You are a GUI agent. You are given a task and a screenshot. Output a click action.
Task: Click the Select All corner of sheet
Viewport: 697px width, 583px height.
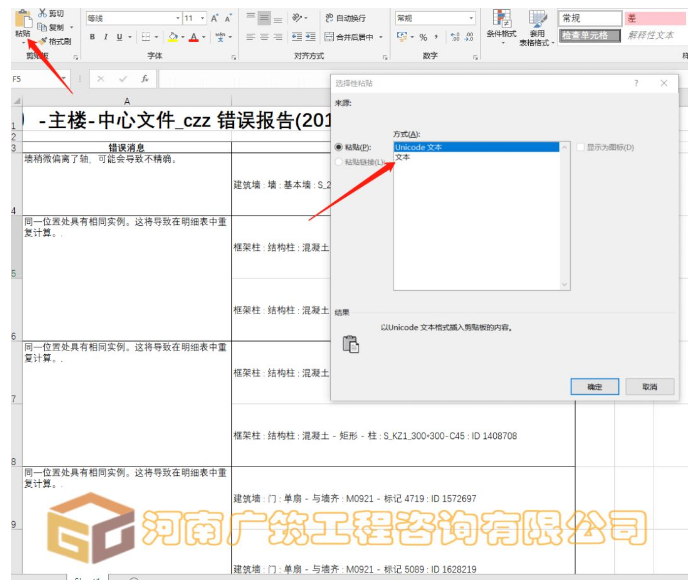(16, 101)
